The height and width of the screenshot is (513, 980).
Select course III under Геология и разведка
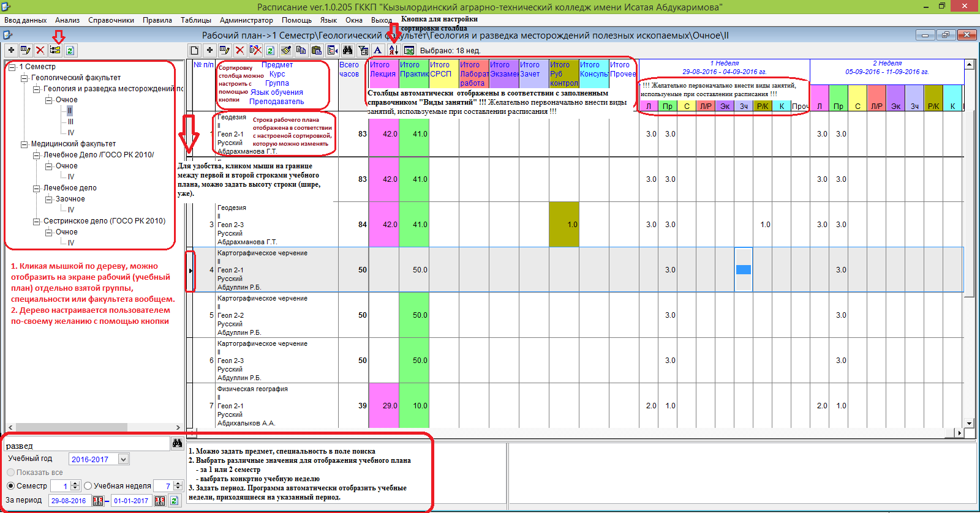point(70,122)
